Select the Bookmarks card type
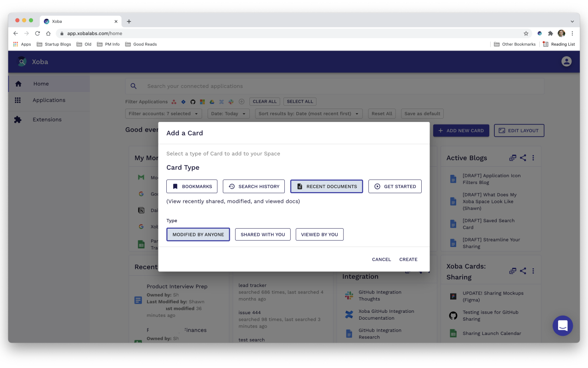The image size is (588, 368). coord(192,186)
